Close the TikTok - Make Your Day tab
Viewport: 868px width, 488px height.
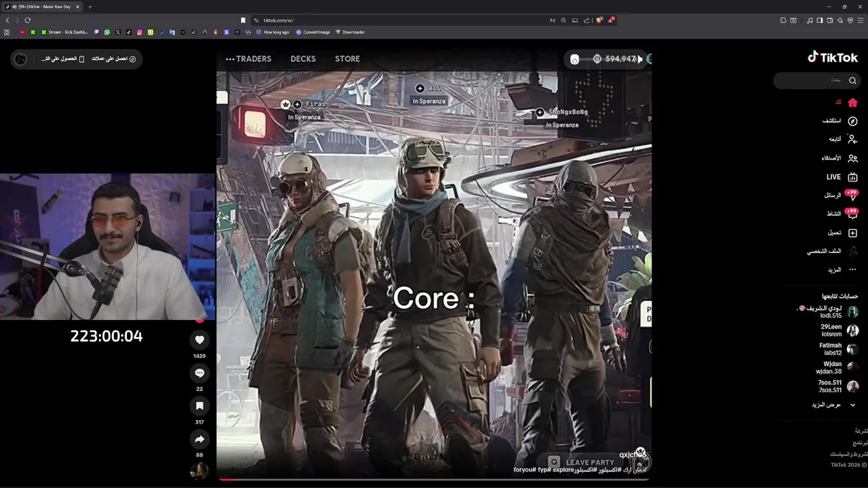coord(77,7)
